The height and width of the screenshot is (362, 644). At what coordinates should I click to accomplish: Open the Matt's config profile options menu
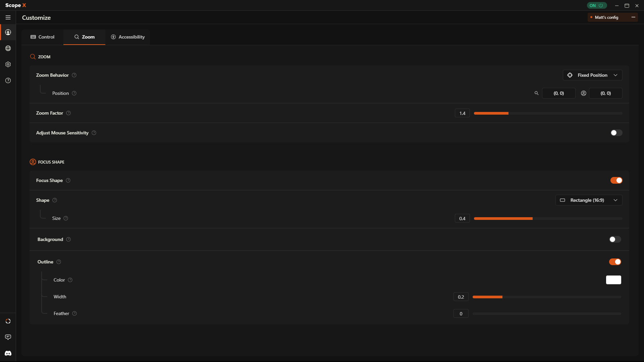[633, 17]
